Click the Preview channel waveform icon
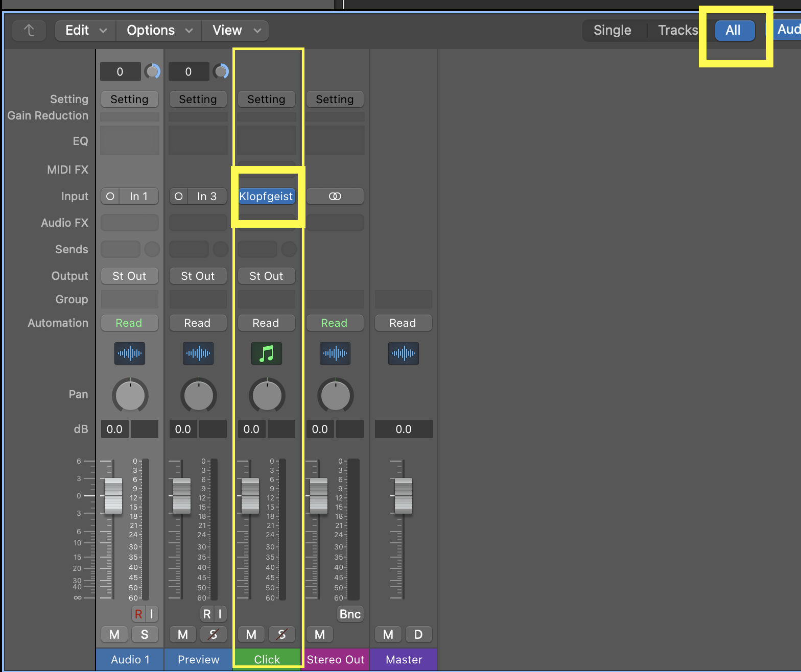 coord(198,353)
